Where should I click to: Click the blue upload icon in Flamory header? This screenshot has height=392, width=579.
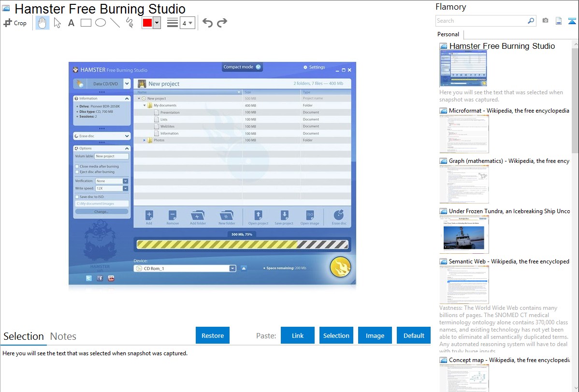[572, 21]
